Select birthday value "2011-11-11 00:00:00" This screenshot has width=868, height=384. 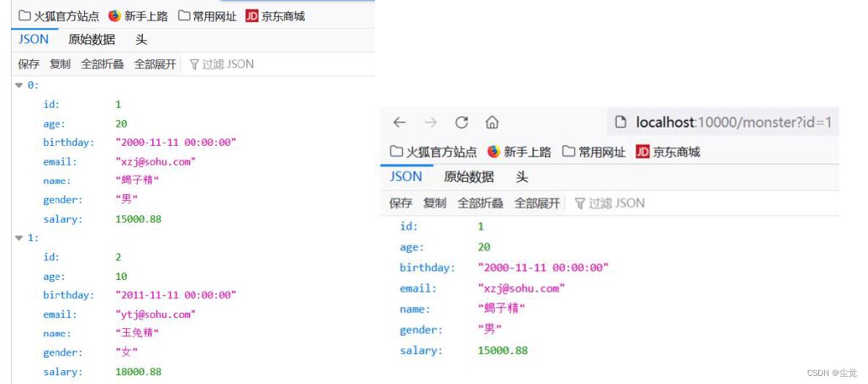tap(176, 295)
